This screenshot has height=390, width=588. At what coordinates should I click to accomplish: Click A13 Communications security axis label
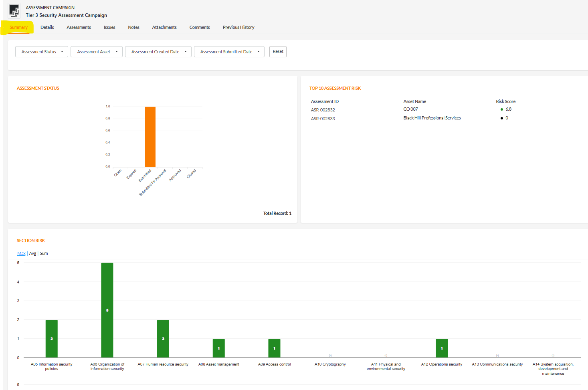click(497, 364)
